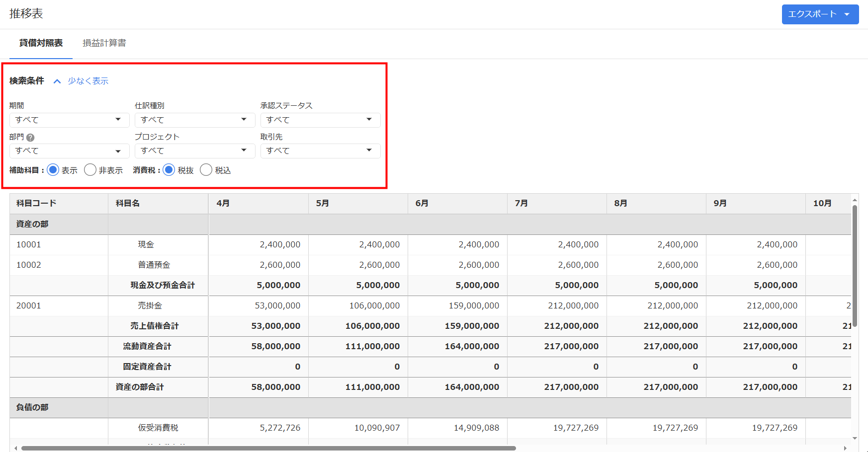Select 補助科目 非表示 radio button

[90, 170]
